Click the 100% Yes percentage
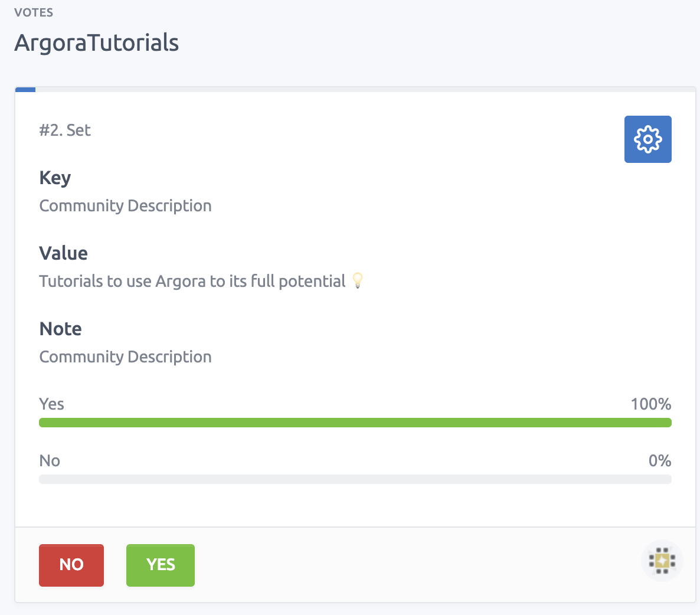Viewport: 700px width, 615px height. [x=650, y=404]
